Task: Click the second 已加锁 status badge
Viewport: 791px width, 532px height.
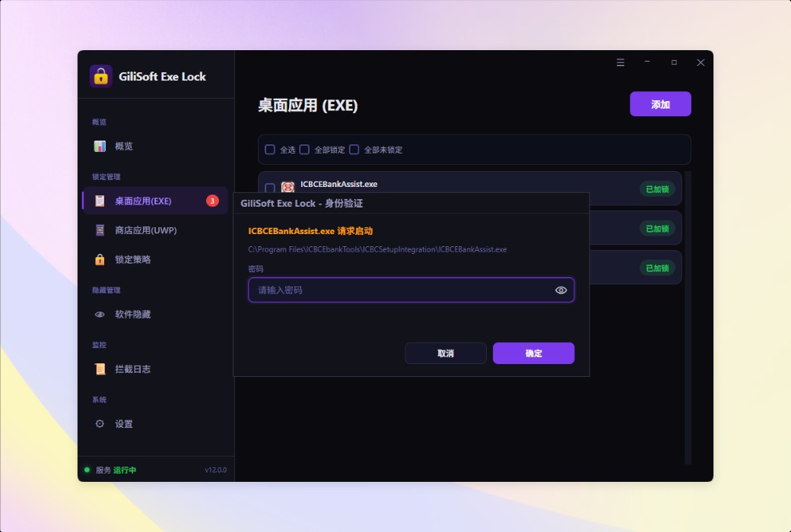Action: click(x=657, y=229)
